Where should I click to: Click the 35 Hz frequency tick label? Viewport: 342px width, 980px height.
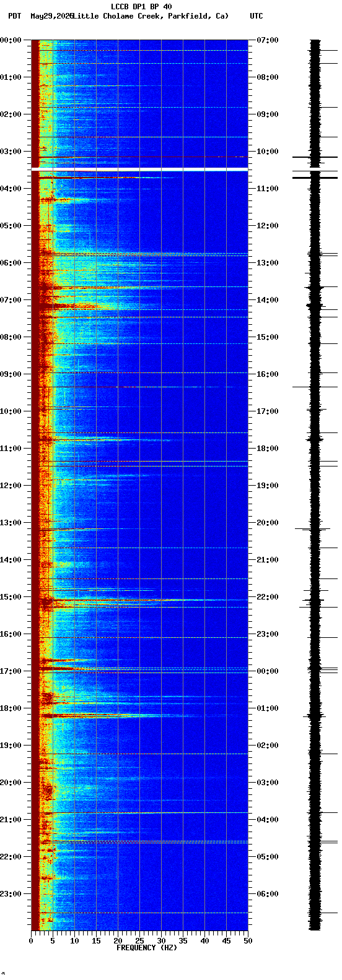pyautogui.click(x=183, y=941)
